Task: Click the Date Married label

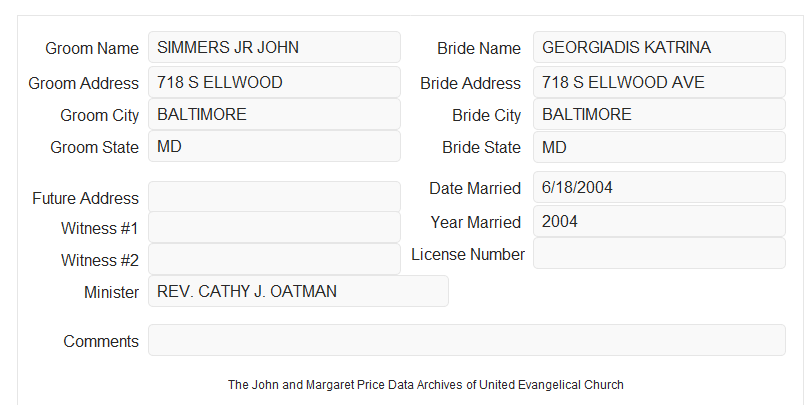Action: click(x=475, y=188)
